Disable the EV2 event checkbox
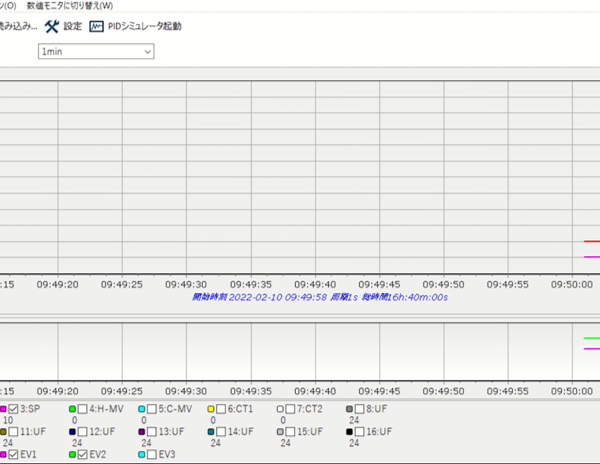The width and height of the screenshot is (600, 464). tap(83, 455)
